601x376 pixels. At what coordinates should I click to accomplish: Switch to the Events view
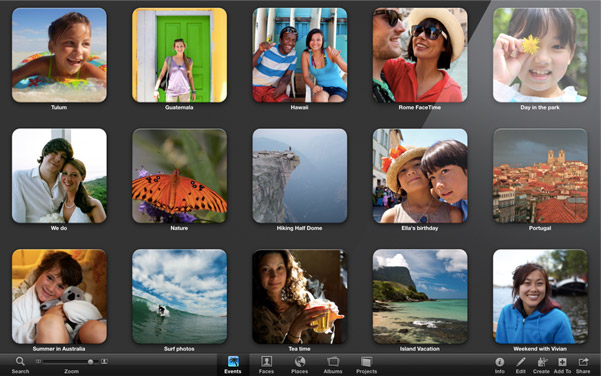233,365
